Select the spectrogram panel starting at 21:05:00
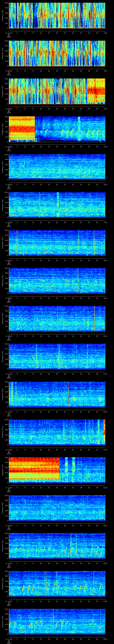 pos(57,167)
